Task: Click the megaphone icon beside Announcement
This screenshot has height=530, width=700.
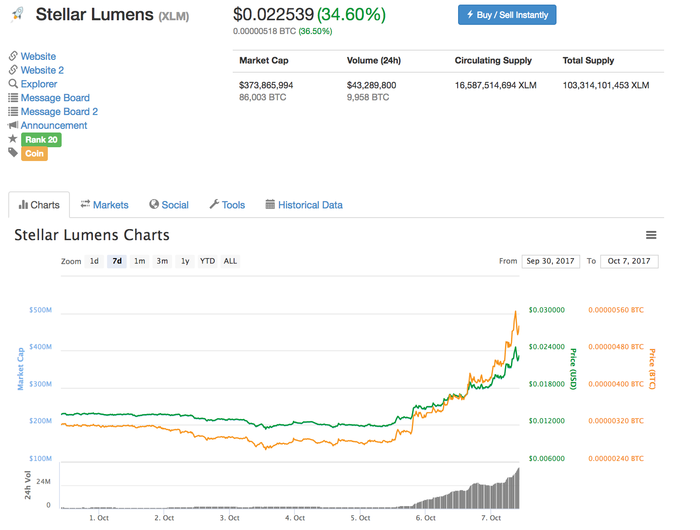Action: 13,125
